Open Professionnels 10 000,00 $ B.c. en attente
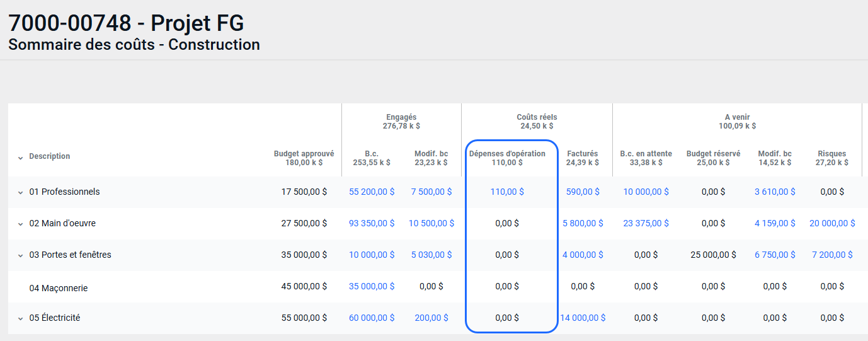868x341 pixels. click(x=646, y=192)
